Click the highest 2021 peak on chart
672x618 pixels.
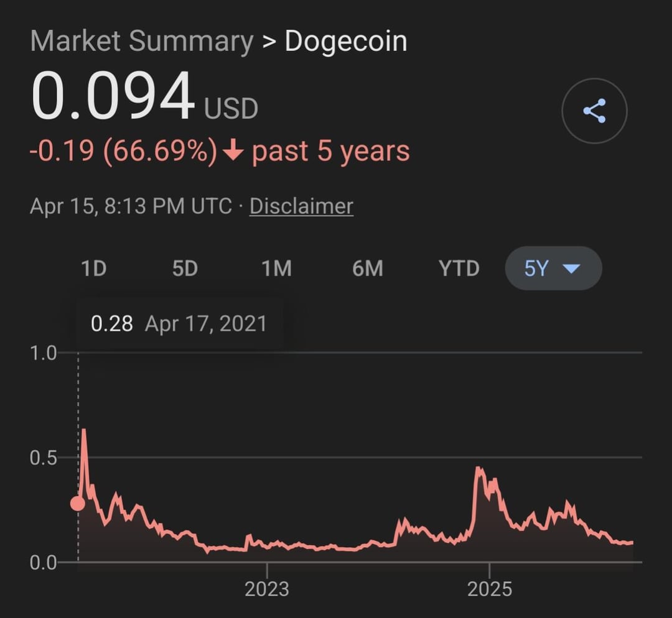(83, 430)
